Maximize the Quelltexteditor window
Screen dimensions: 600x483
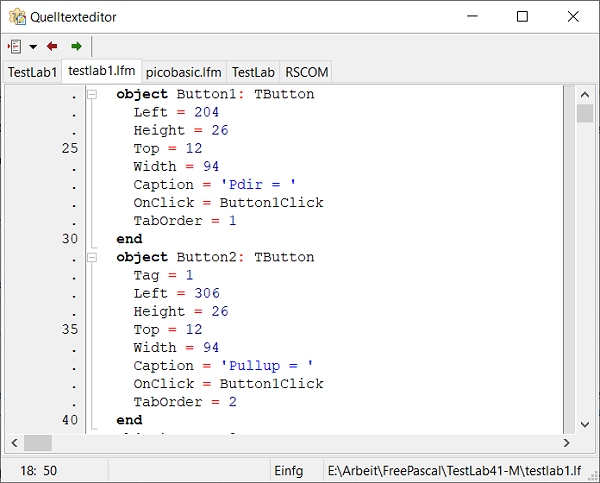coord(522,16)
